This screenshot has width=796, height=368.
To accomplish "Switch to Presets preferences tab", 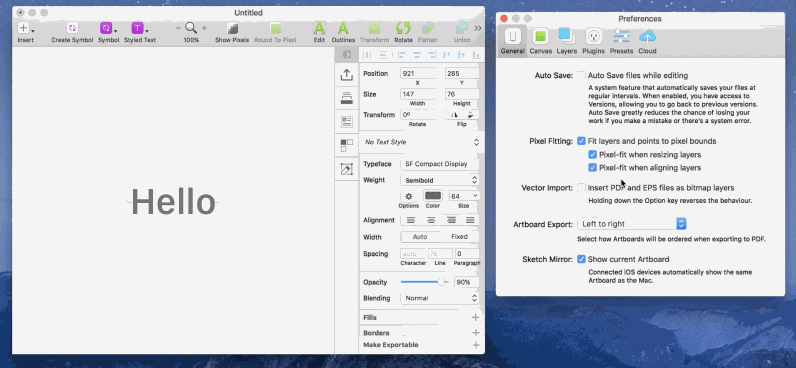I will click(x=621, y=42).
